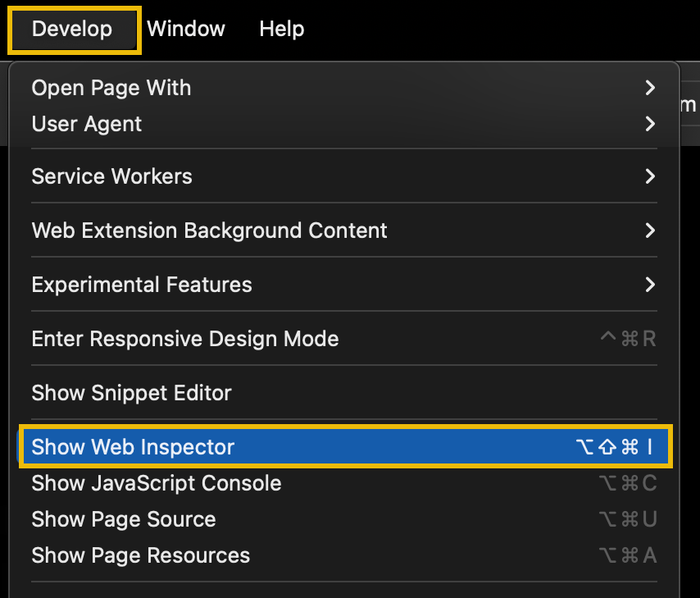Image resolution: width=700 pixels, height=598 pixels.
Task: Expand the Open Page With submenu arrow
Action: 650,89
